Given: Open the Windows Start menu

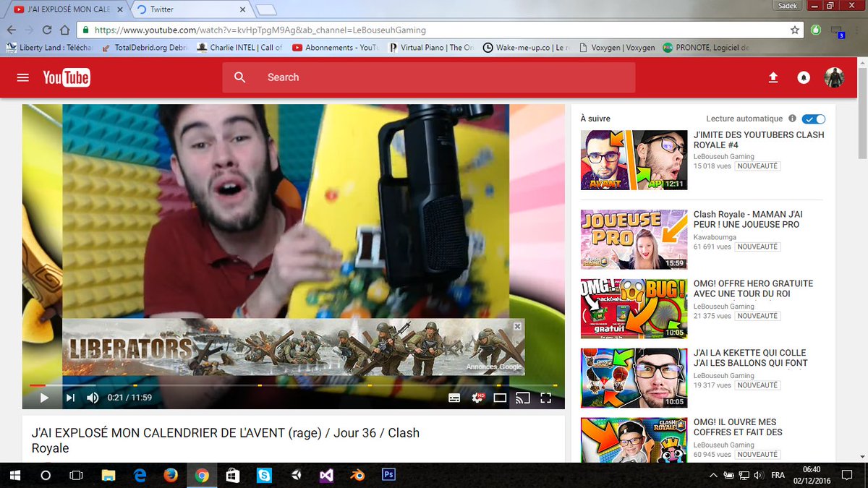Looking at the screenshot, I should click(x=15, y=475).
